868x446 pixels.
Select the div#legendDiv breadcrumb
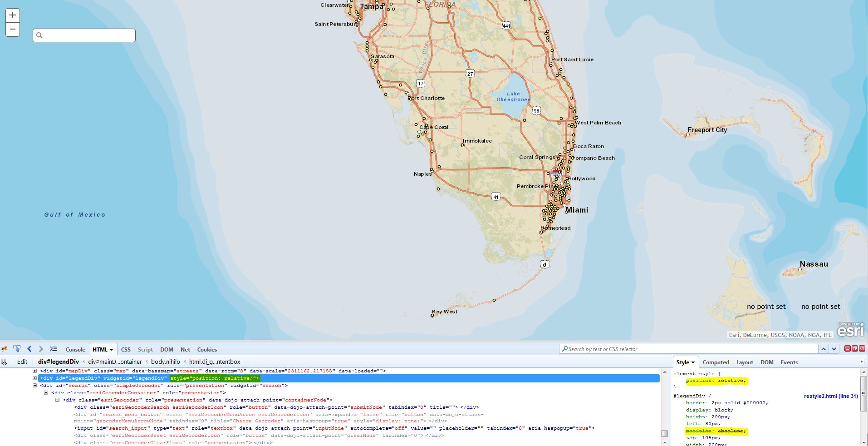point(59,362)
